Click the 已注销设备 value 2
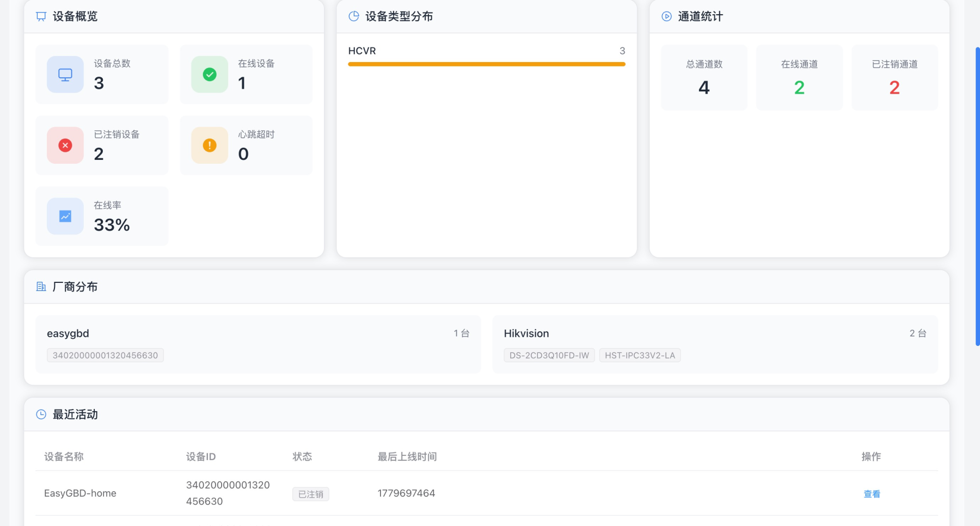Viewport: 980px width, 526px height. 99,154
